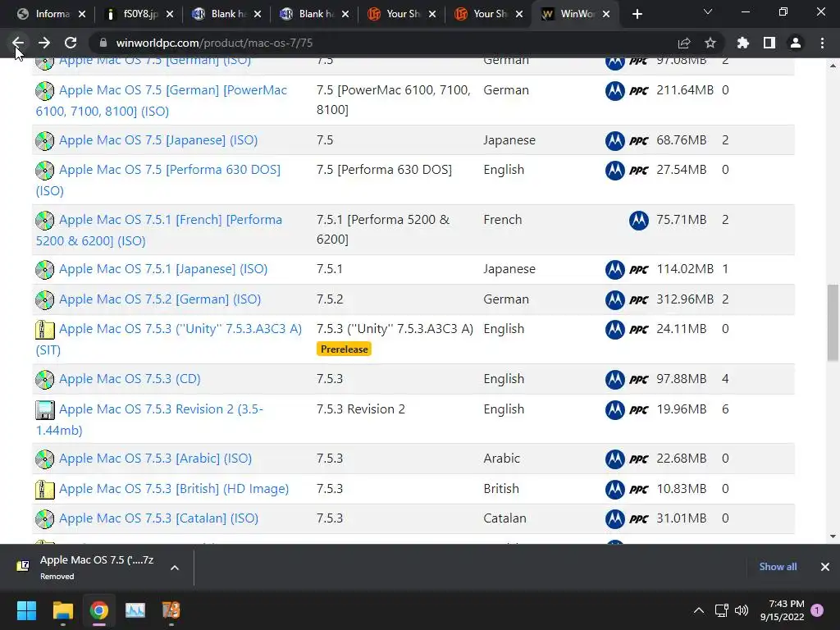The height and width of the screenshot is (630, 840).
Task: Click Motorola icon in 7.5.1 French row
Action: click(x=638, y=220)
